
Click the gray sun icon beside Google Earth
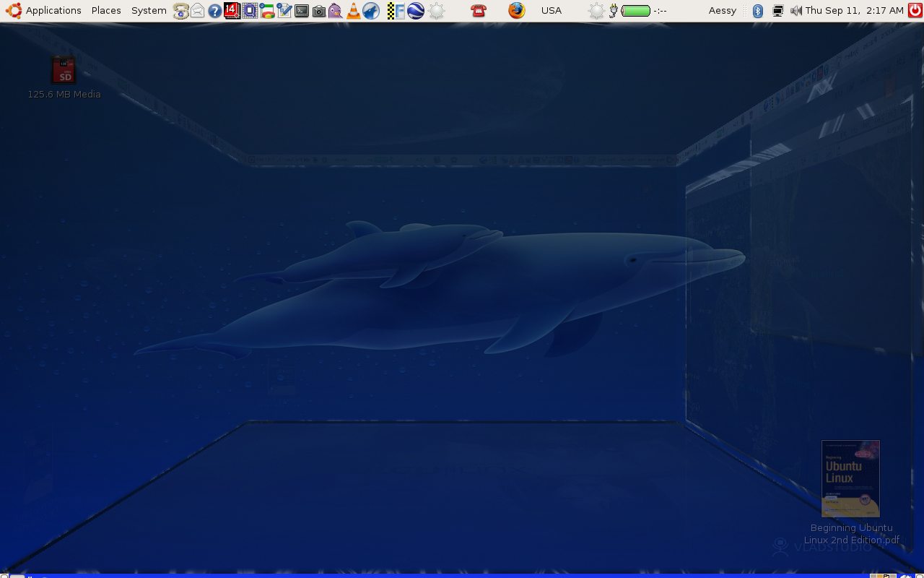click(436, 11)
